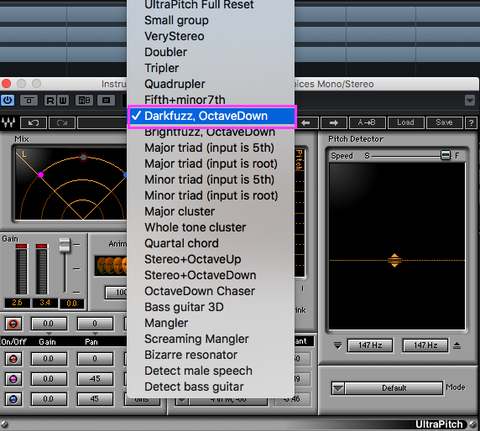Toggle the blue voice on/off button

pos(13,399)
